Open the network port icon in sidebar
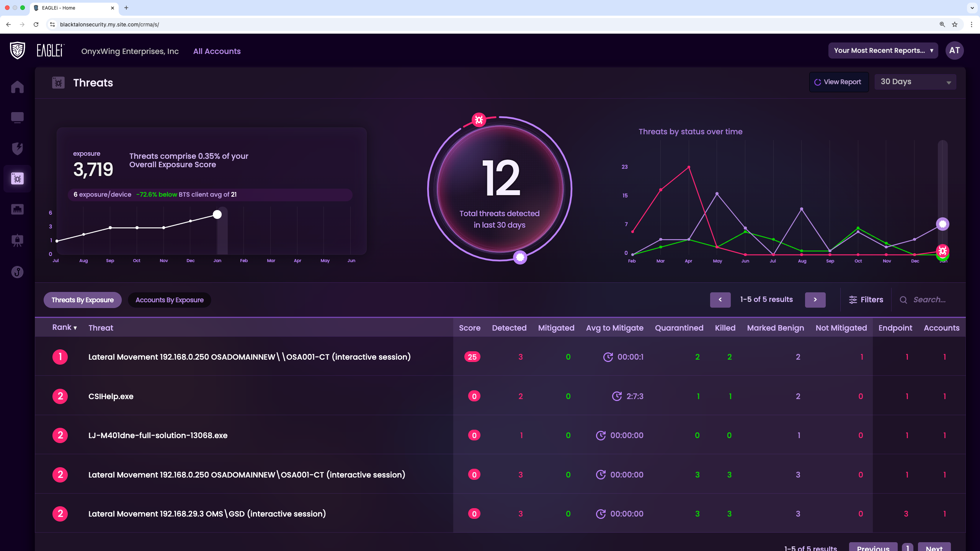The image size is (980, 551). pos(17,209)
